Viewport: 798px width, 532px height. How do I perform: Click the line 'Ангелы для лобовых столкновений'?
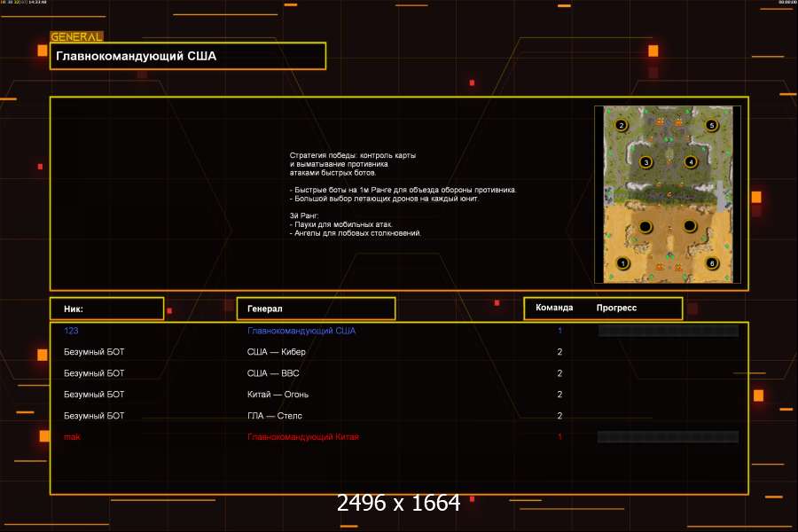356,233
